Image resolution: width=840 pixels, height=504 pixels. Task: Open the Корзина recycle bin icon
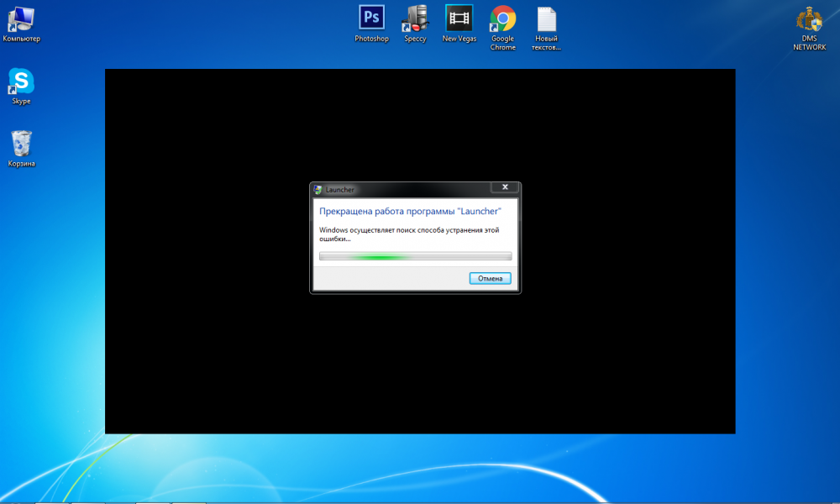pos(21,144)
